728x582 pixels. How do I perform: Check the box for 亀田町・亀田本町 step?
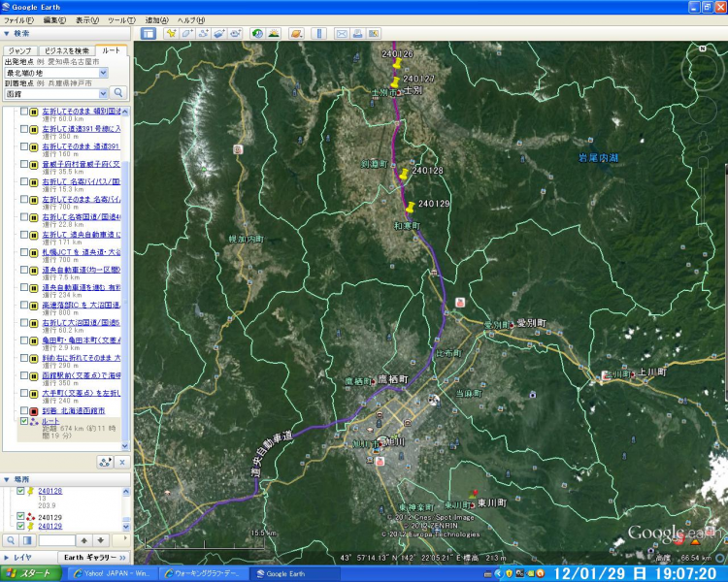tap(24, 340)
